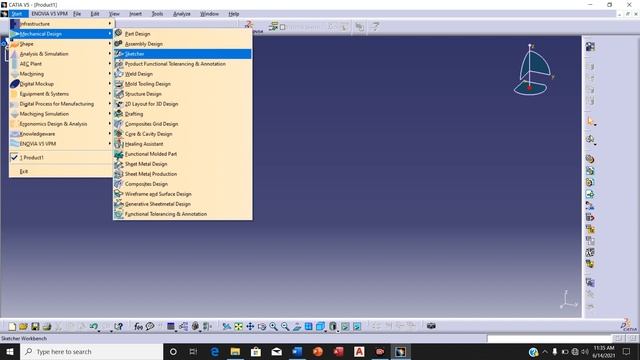Select 2D Layout for 3D Design
The height and width of the screenshot is (360, 640).
(182, 104)
